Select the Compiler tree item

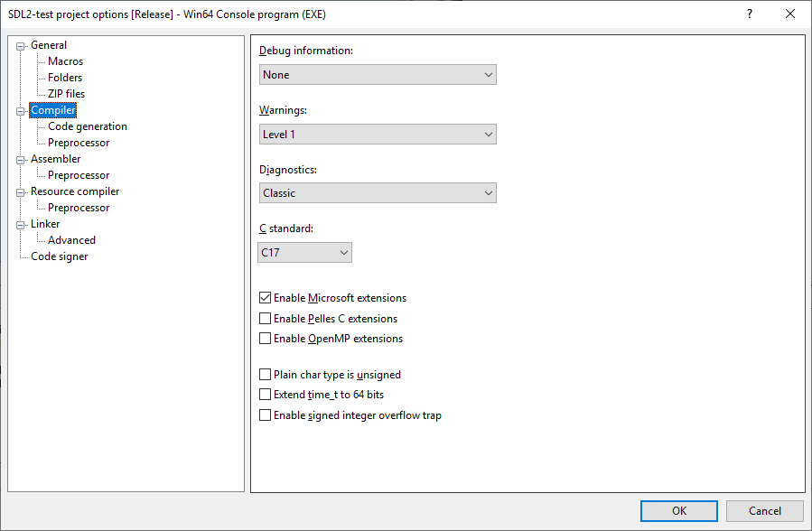[x=52, y=110]
